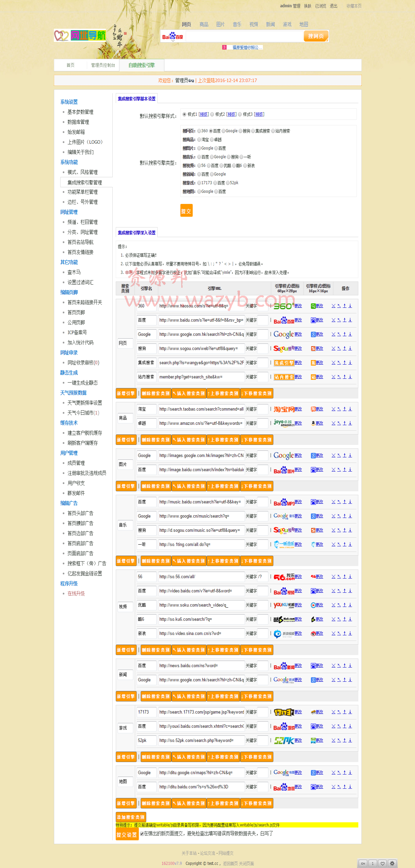Click 退出 in the top bar
Viewport: 415px width, 868px height.
pos(333,6)
